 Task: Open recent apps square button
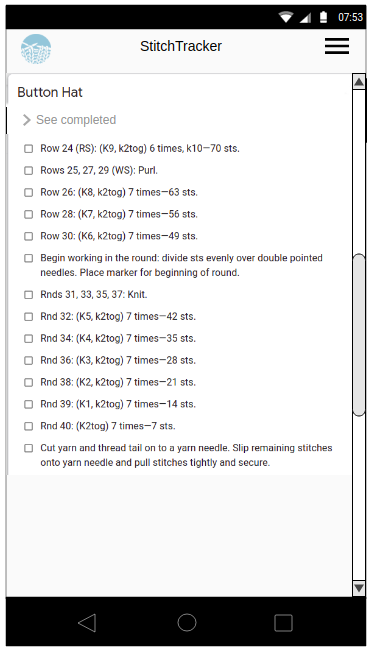(284, 623)
